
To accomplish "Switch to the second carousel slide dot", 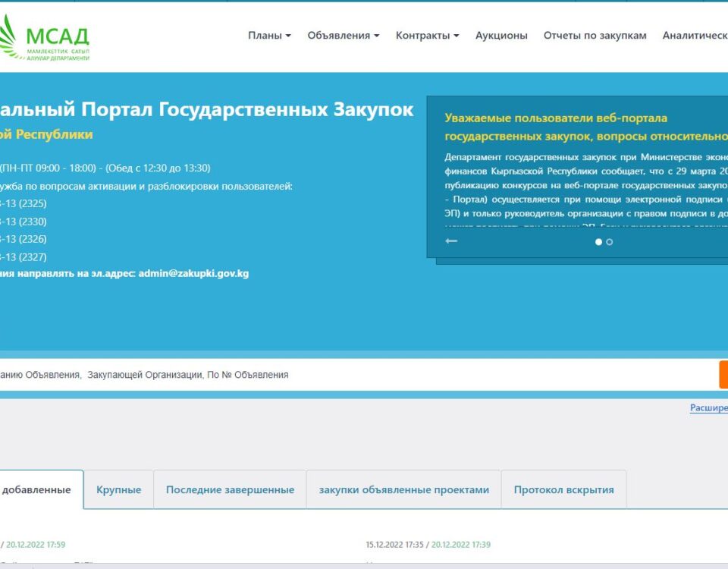I will pos(610,242).
